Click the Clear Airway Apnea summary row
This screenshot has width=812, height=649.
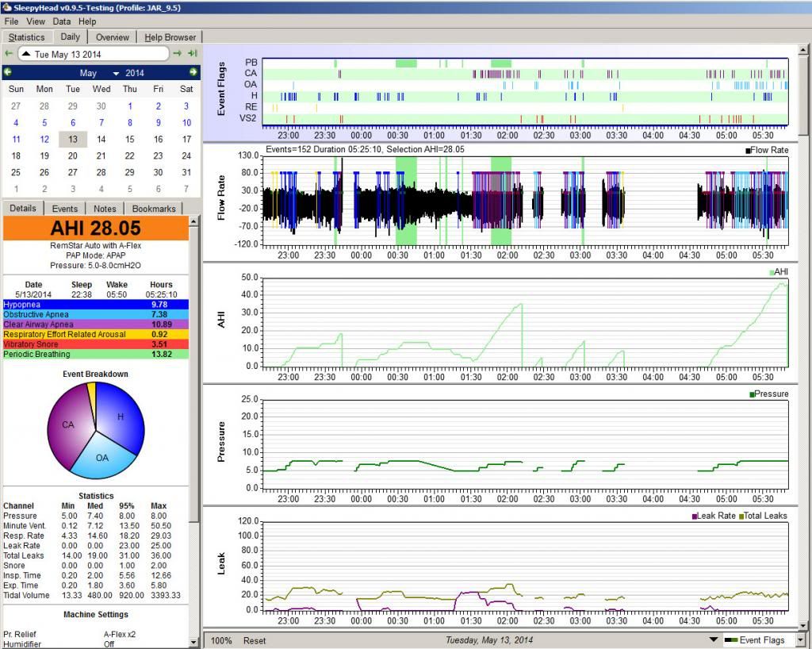tap(96, 324)
